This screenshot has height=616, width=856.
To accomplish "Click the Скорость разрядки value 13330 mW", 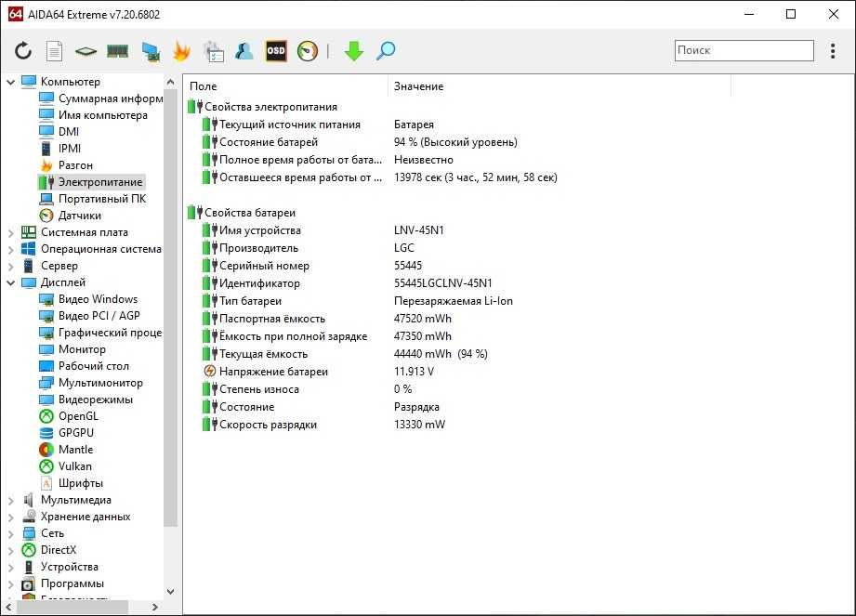I will [419, 425].
